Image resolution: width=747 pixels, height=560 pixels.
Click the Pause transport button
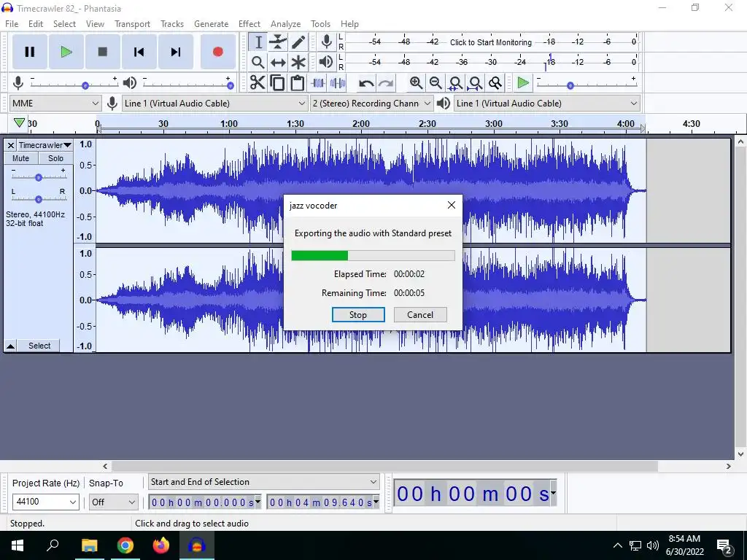(29, 52)
